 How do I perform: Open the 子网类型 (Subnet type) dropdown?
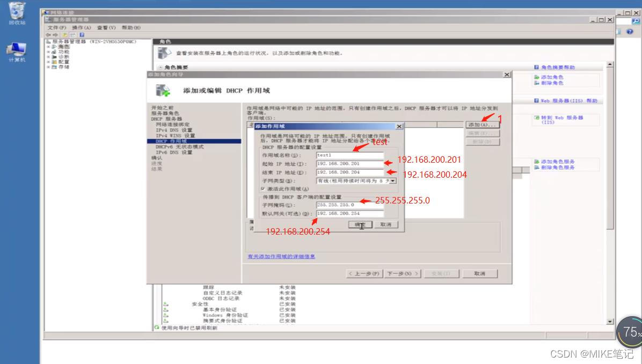(x=393, y=180)
